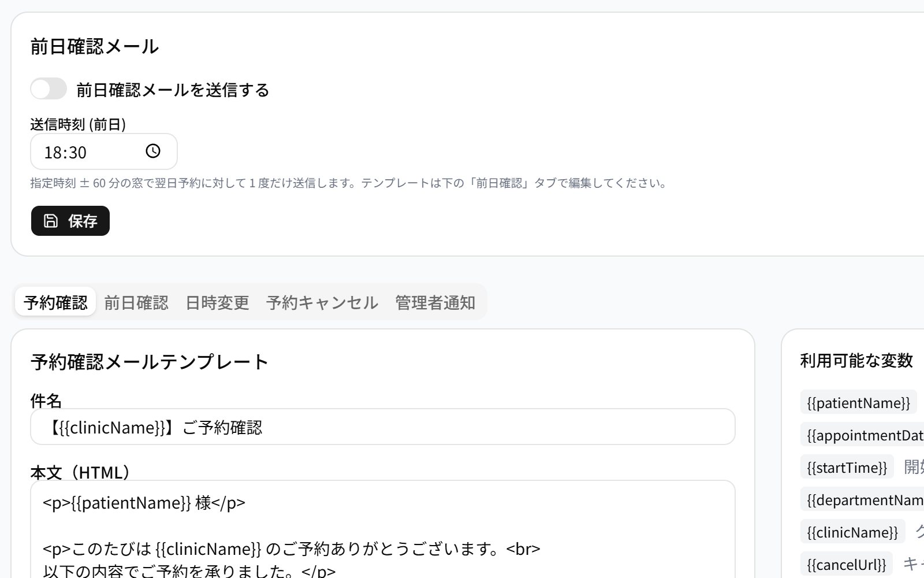The image size is (924, 578).
Task: Click the {{startTime}} variable chip
Action: [847, 467]
